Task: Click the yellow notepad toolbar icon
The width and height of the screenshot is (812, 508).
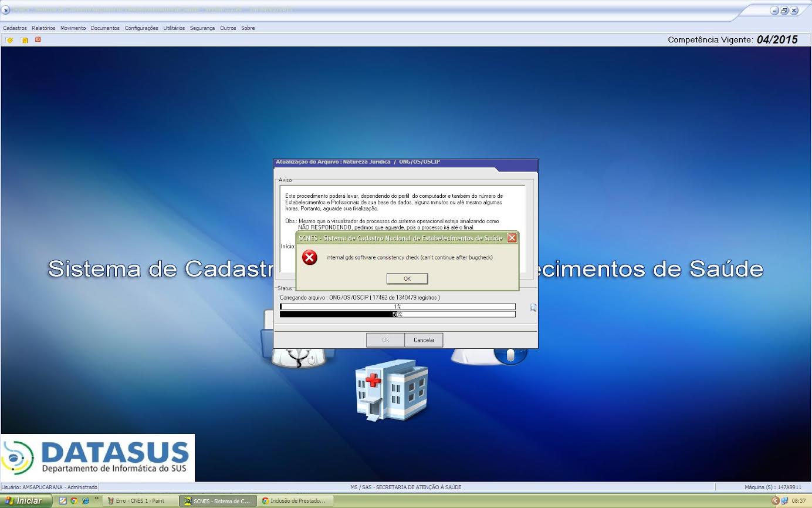Action: (24, 40)
